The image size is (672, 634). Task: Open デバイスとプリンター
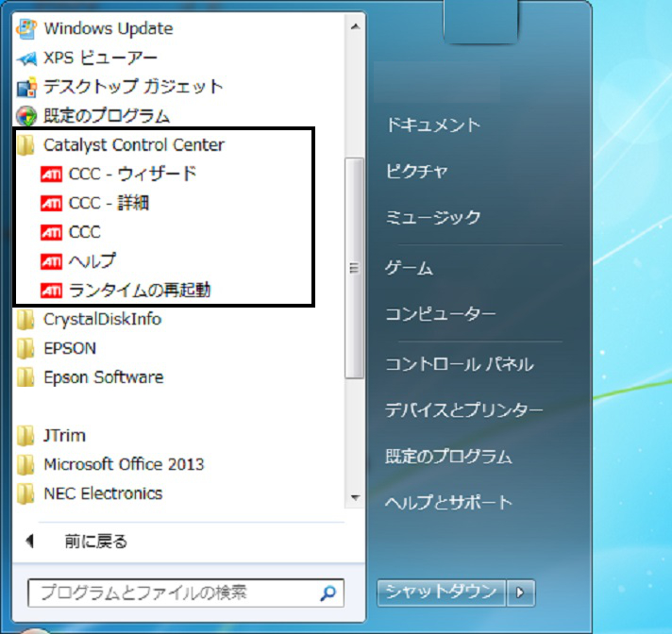point(463,410)
